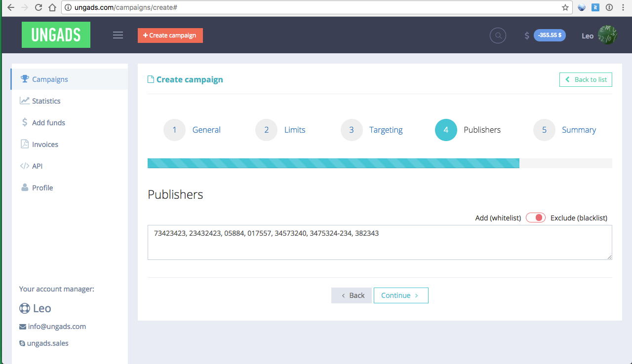Screen dimensions: 632x364
Task: Reload the page with refresh icon
Action: point(38,7)
